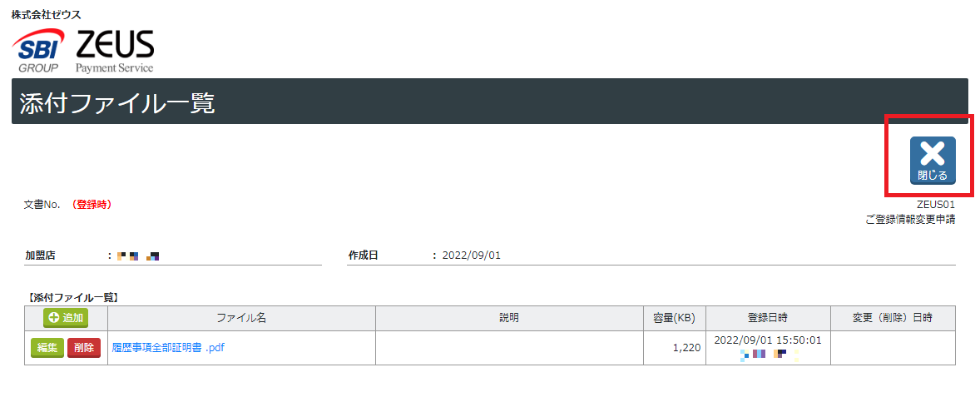Viewport: 980px width, 402px height.
Task: Click the green 編集 edit button
Action: tap(47, 348)
